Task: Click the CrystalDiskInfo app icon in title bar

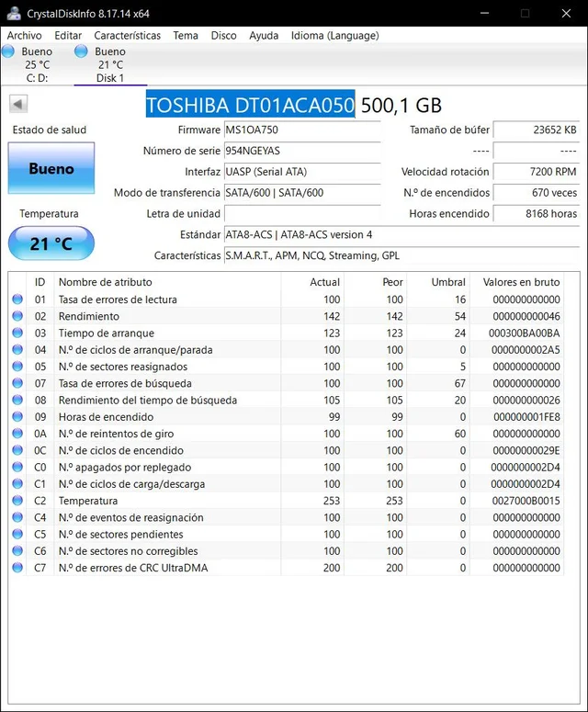Action: (14, 13)
